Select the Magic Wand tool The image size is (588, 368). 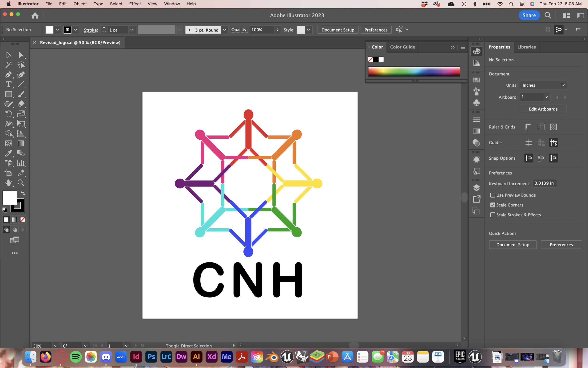(8, 65)
